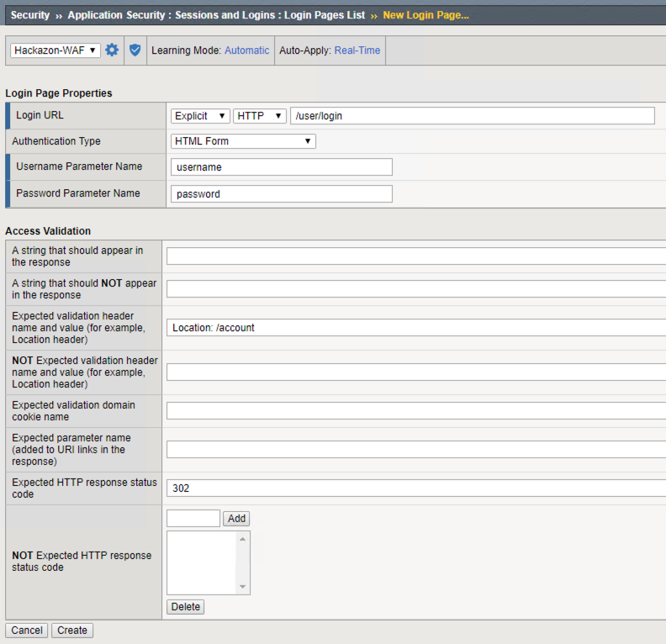This screenshot has height=644, width=666.
Task: Go to Security breadcrumb item
Action: tap(30, 15)
